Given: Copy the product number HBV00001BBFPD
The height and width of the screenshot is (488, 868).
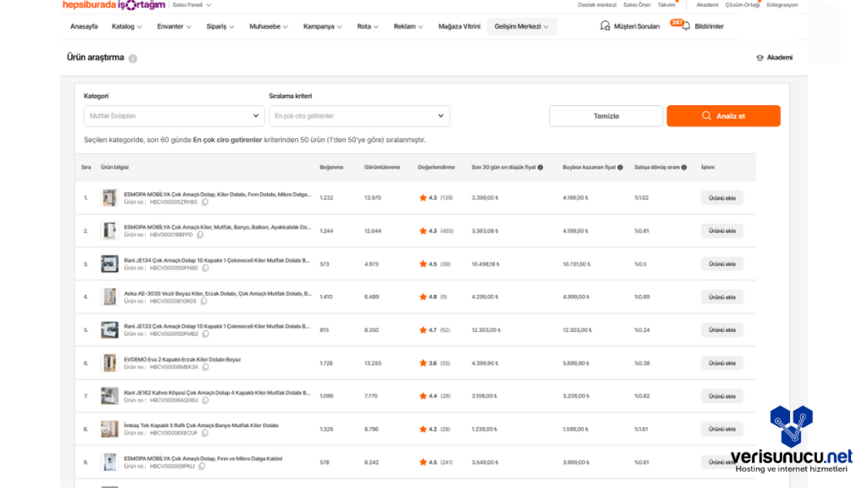Looking at the screenshot, I should (x=200, y=235).
